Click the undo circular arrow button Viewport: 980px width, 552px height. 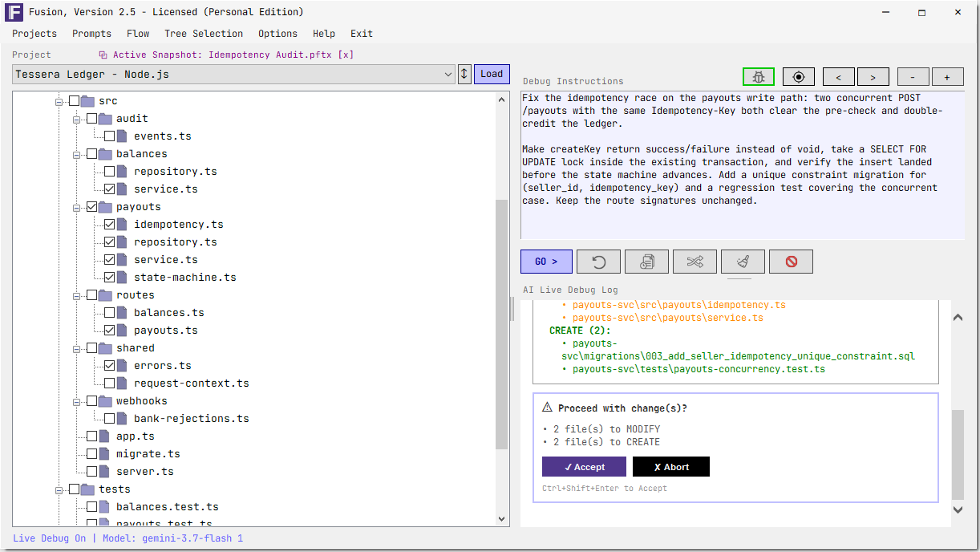click(x=598, y=262)
